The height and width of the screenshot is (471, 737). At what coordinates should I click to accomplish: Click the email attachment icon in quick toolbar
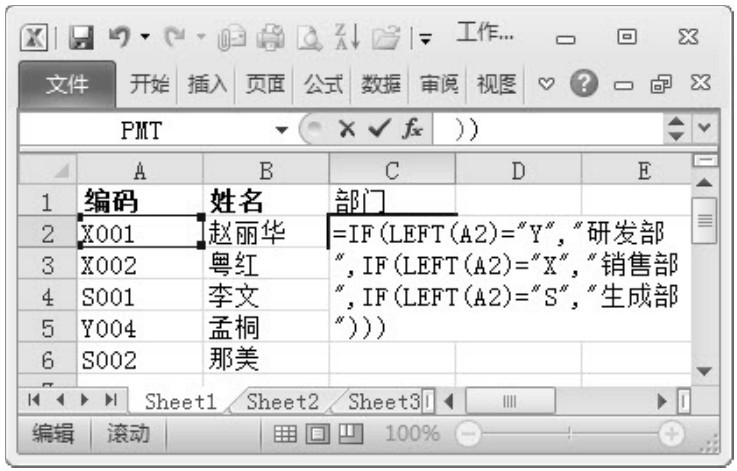point(231,38)
